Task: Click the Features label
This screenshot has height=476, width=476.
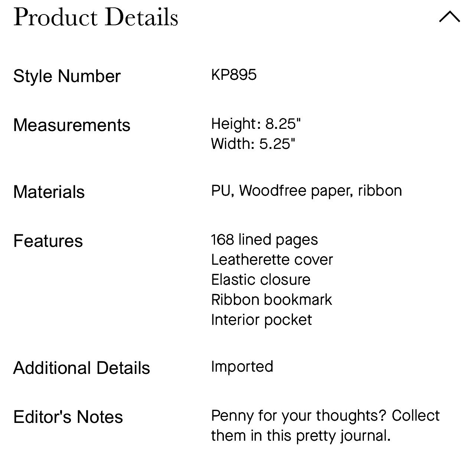Action: tap(48, 241)
